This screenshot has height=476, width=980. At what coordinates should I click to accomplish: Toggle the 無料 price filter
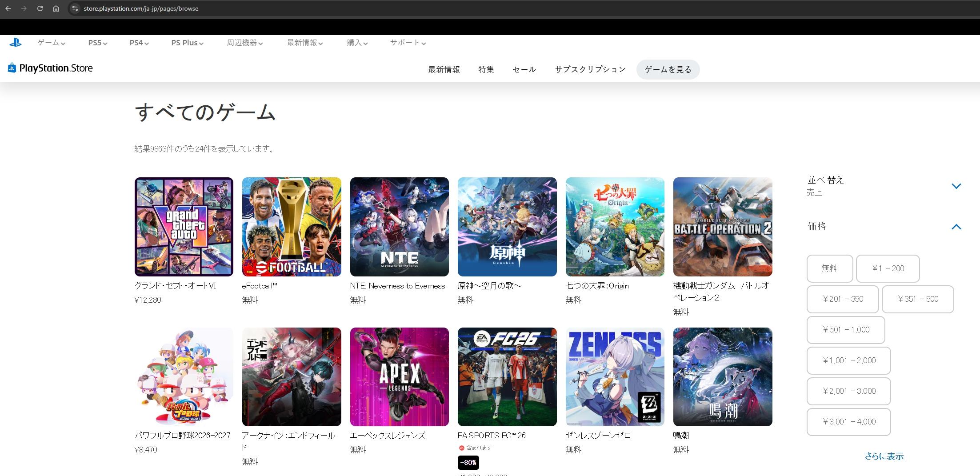pyautogui.click(x=829, y=268)
